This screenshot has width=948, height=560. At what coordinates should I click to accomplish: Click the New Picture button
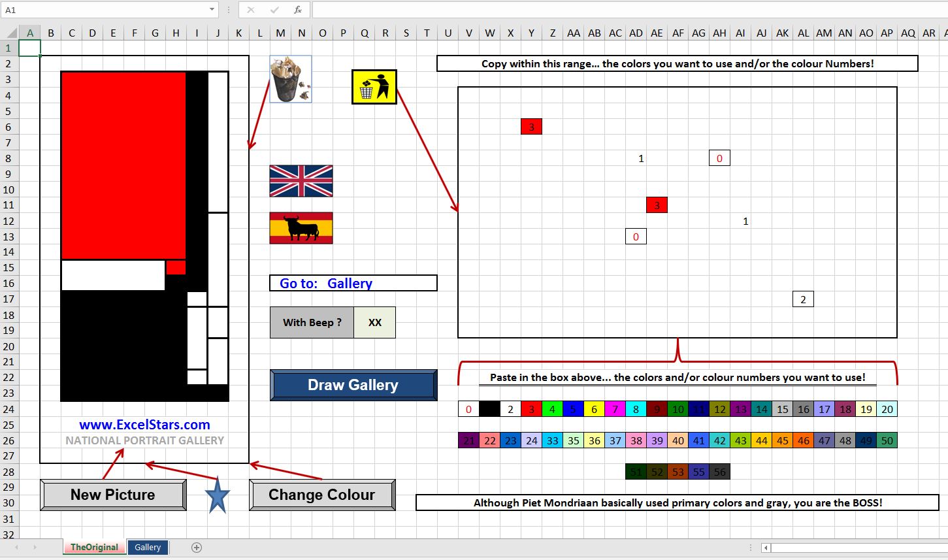(x=113, y=495)
